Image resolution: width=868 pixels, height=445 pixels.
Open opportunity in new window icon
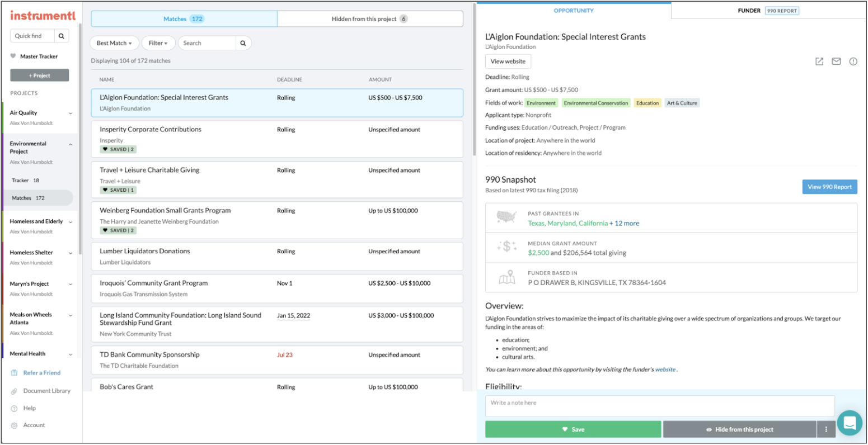(x=819, y=61)
